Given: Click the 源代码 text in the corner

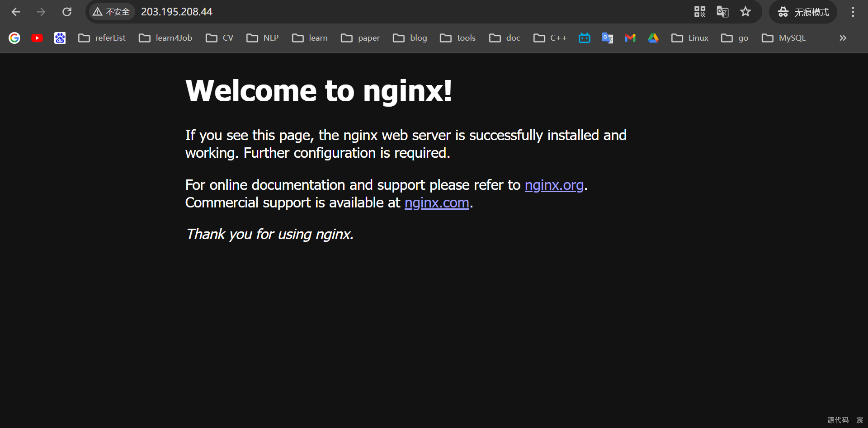Looking at the screenshot, I should click(x=838, y=420).
